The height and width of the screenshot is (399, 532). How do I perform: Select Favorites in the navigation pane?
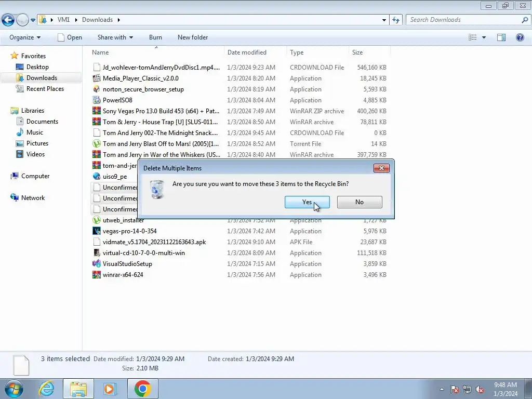(33, 56)
